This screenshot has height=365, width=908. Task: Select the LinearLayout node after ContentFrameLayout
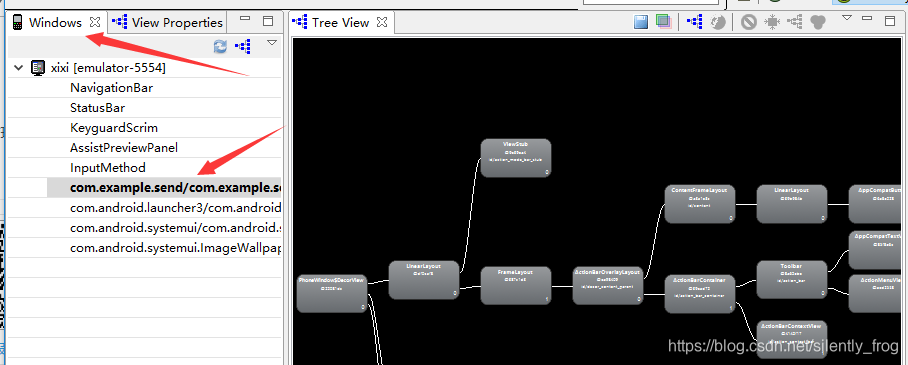[792, 204]
